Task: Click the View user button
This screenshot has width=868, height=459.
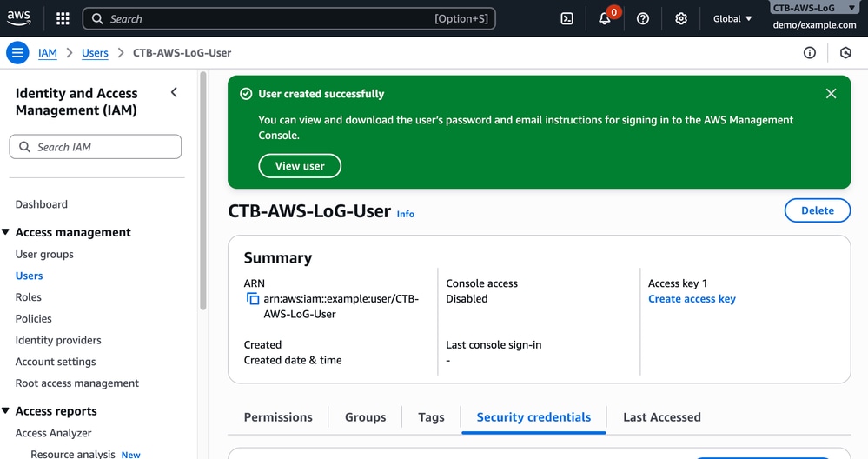Action: (300, 166)
